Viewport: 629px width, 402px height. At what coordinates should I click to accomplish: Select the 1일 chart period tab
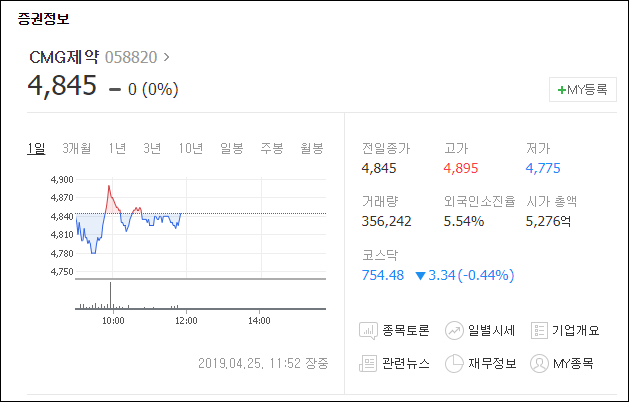coord(36,148)
